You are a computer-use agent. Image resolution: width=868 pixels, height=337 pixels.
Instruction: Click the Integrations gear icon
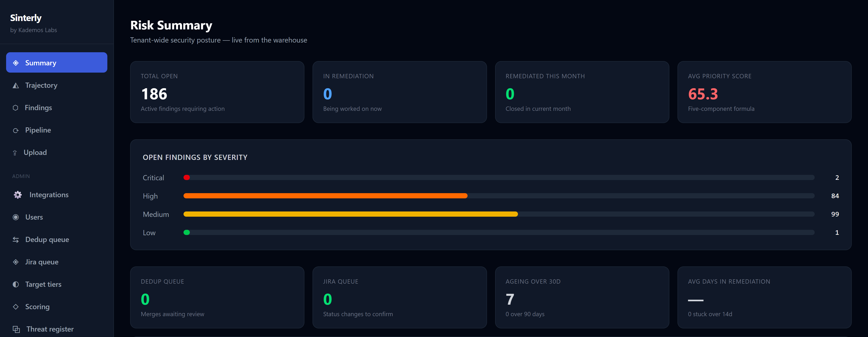tap(18, 195)
